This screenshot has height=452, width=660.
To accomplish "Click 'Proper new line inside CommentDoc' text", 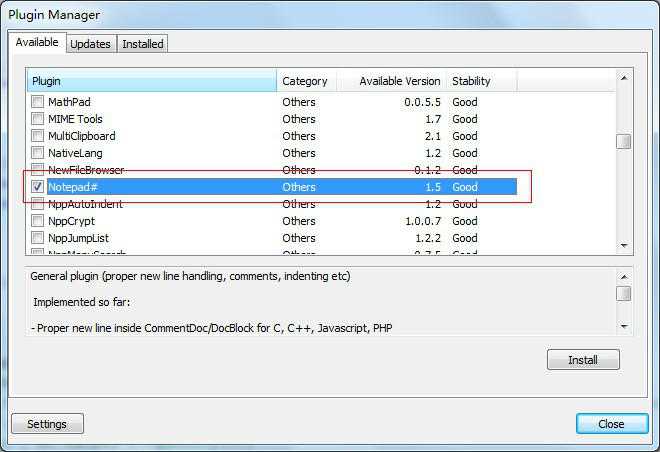I will click(x=212, y=328).
